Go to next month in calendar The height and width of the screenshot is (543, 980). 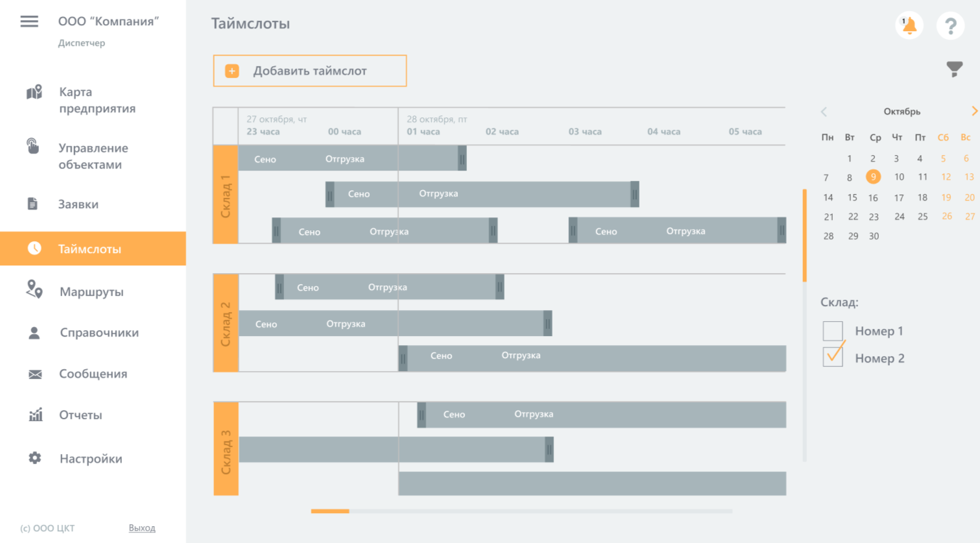(974, 112)
